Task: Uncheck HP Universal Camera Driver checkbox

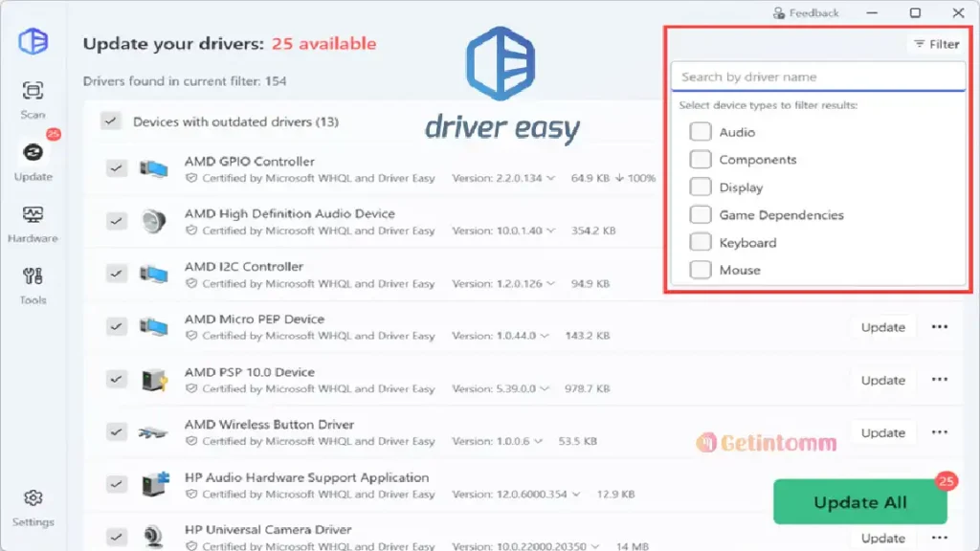Action: tap(116, 537)
